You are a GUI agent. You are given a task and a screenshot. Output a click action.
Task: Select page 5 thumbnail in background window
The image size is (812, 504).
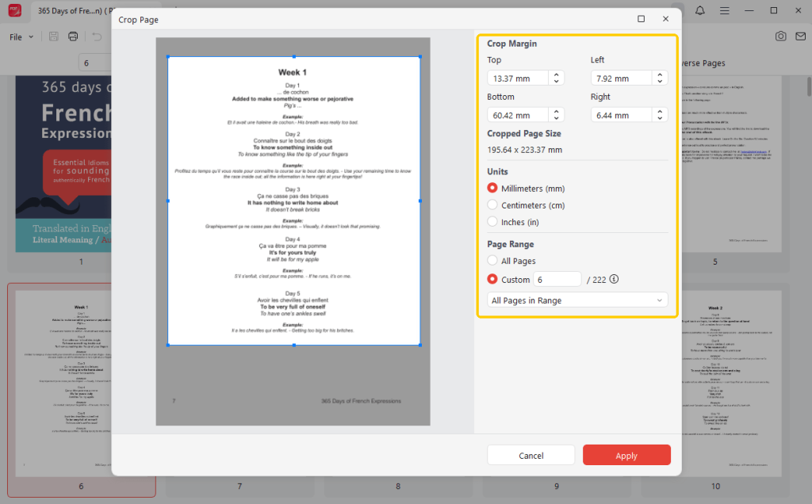coord(731,164)
